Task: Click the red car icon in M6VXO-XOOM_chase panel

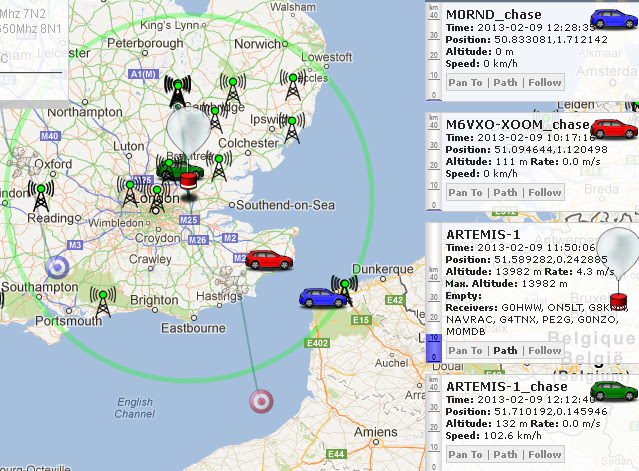Action: 614,129
